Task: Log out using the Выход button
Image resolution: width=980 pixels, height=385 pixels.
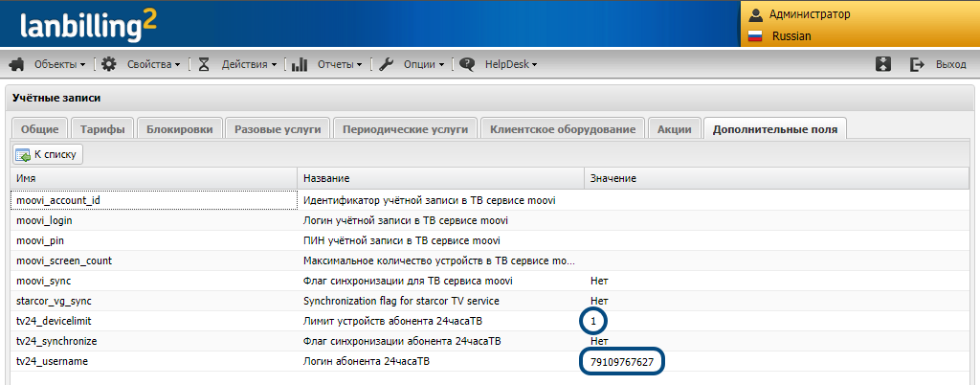Action: pos(939,64)
